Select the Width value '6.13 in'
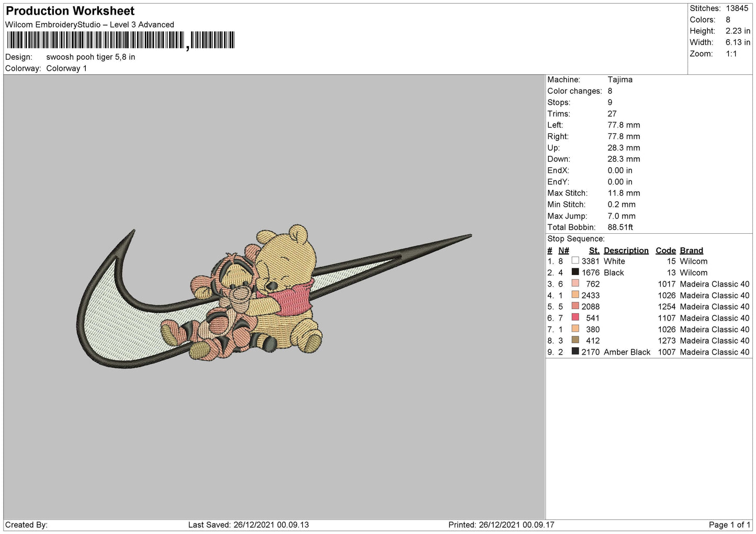This screenshot has height=534, width=756. (x=738, y=42)
